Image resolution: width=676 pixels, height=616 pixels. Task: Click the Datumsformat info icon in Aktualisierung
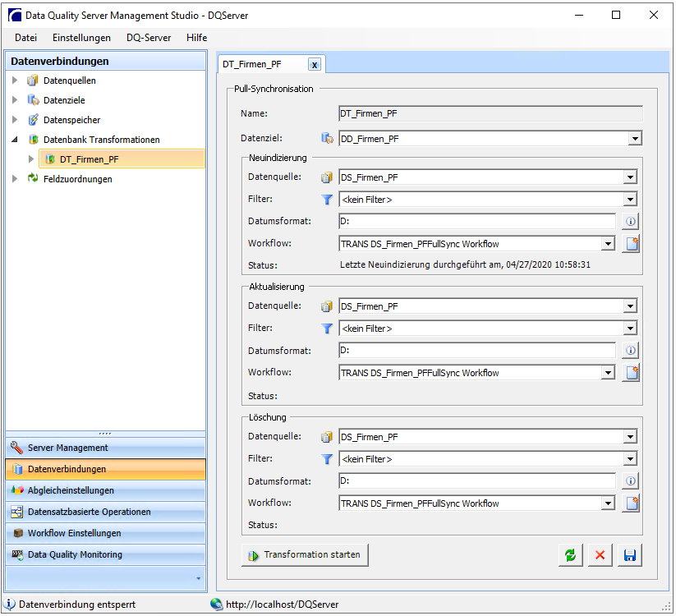pos(630,351)
